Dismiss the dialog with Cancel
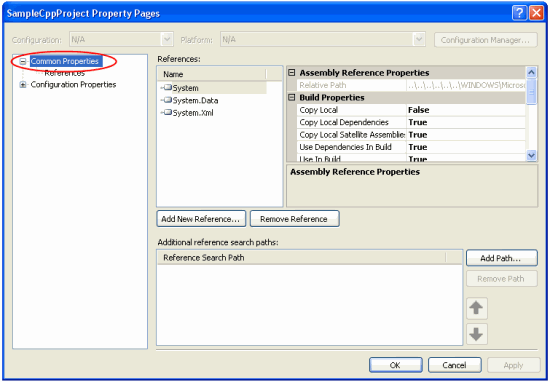The image size is (550, 382). (455, 365)
